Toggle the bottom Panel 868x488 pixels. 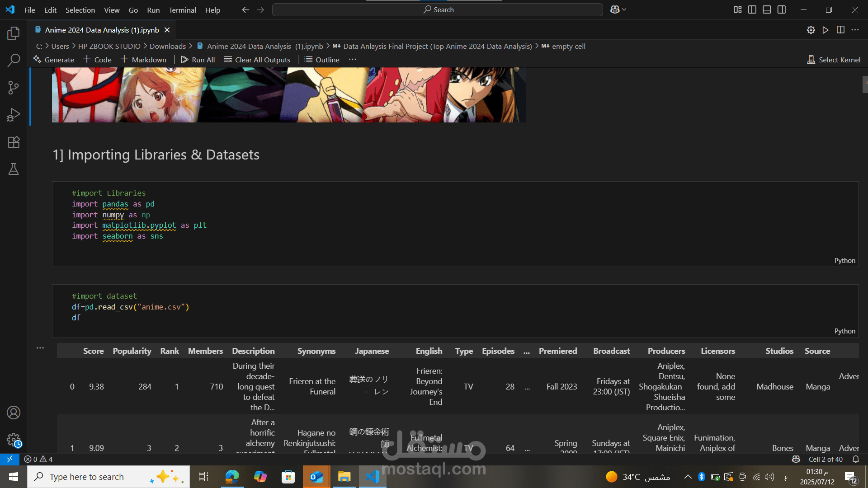click(767, 9)
